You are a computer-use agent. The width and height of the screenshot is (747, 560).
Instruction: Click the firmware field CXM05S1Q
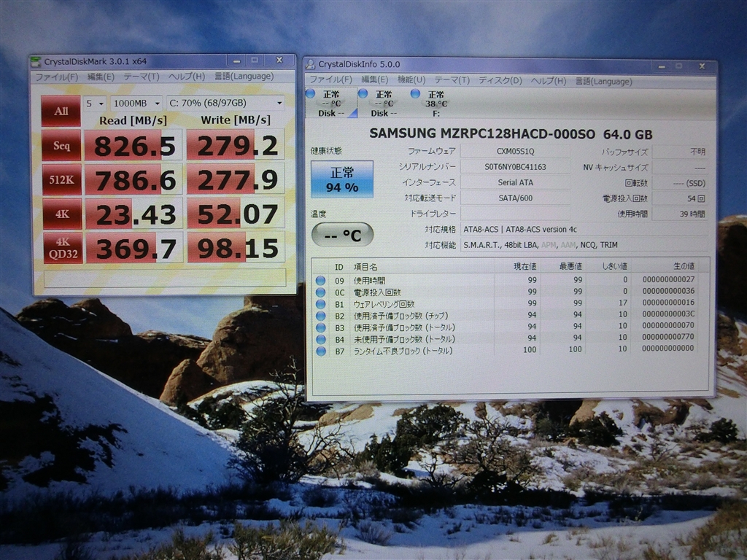click(x=515, y=152)
